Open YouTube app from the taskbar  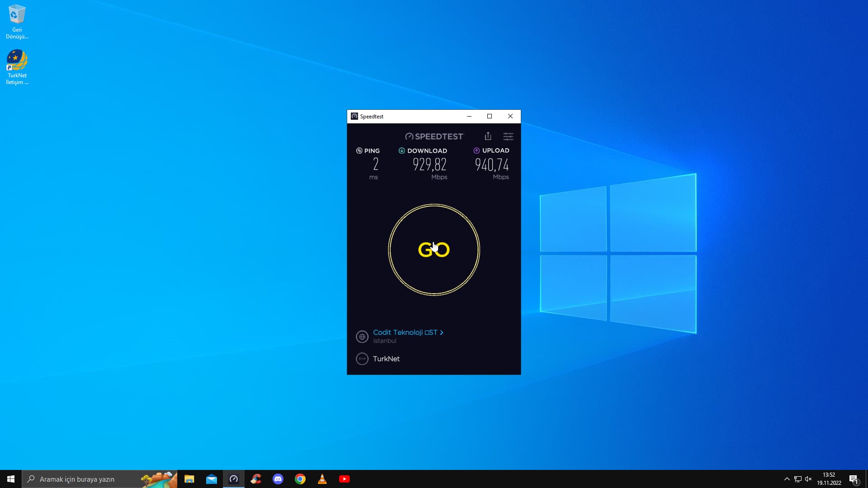pyautogui.click(x=344, y=479)
